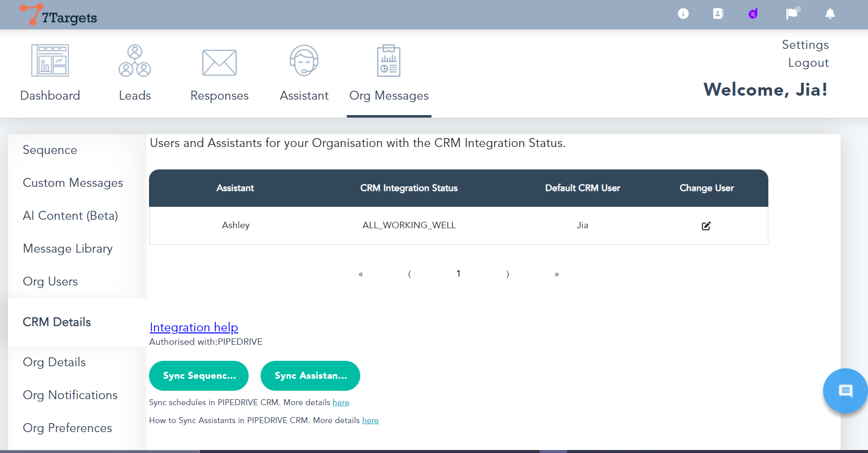Screen dimensions: 868x453
Task: Open notifications bell icon
Action: click(x=830, y=14)
